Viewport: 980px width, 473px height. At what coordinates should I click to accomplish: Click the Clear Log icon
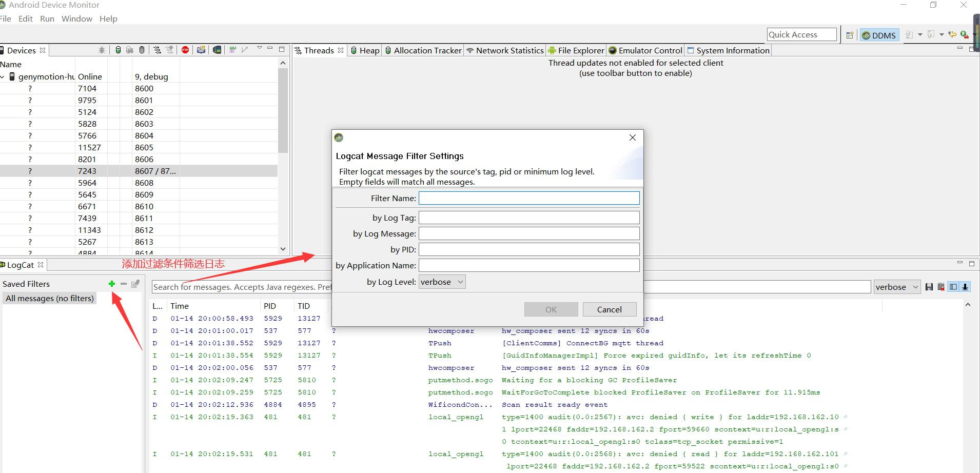click(x=941, y=287)
